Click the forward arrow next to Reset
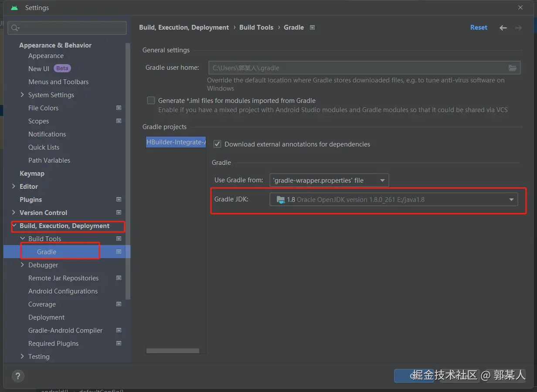Viewport: 537px width, 392px height. click(x=518, y=27)
